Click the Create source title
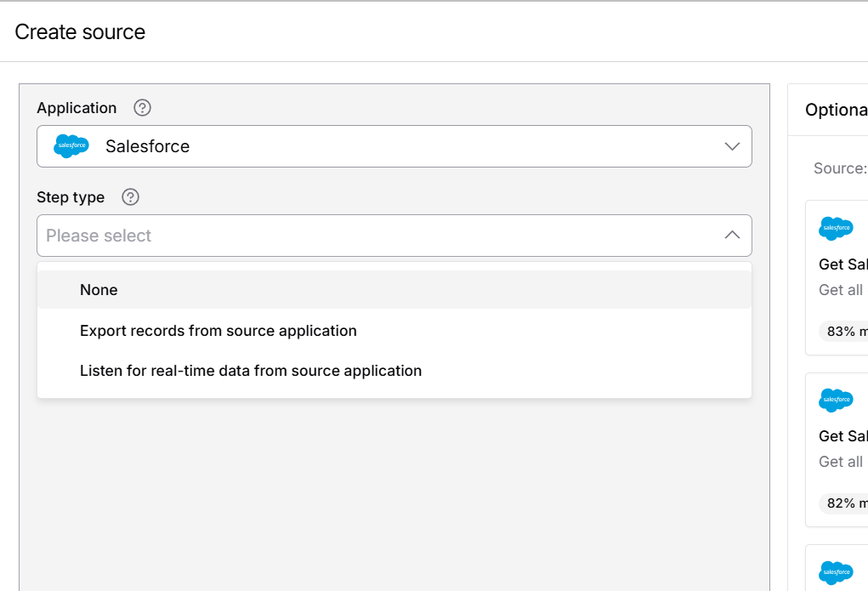Image resolution: width=868 pixels, height=591 pixels. [79, 31]
